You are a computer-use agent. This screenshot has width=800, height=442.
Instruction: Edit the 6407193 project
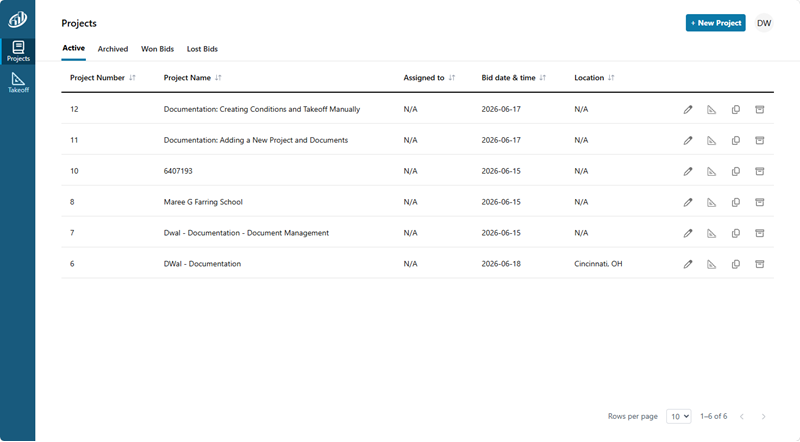(688, 171)
